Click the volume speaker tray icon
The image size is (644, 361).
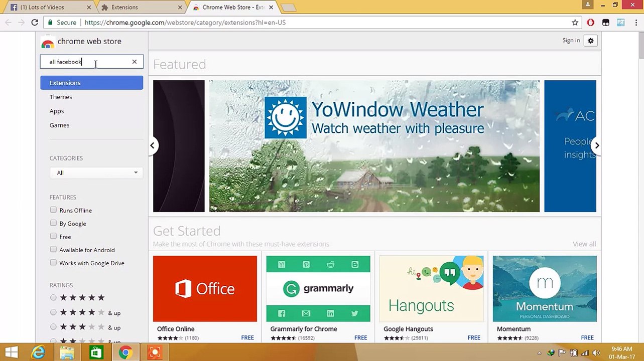[x=597, y=352]
